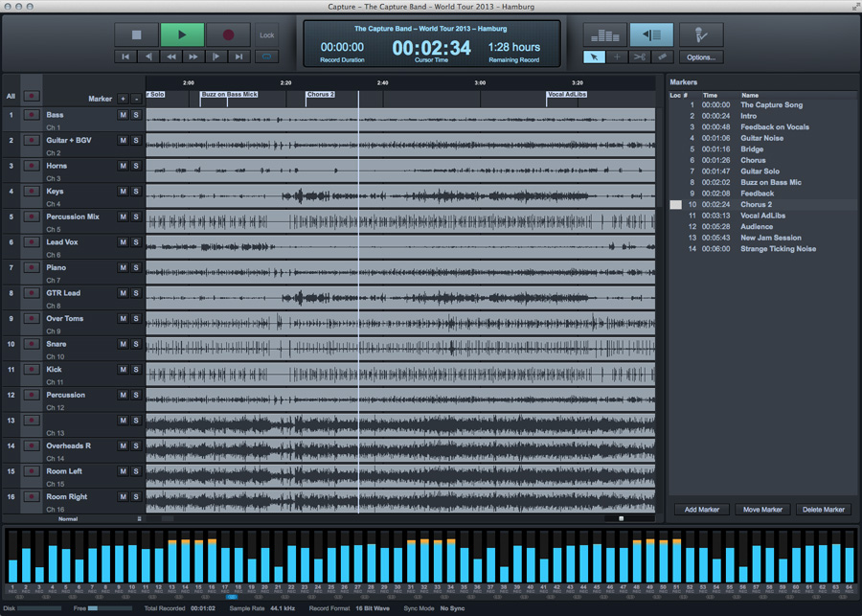
Task: Select the Vocal AdLibs marker in list
Action: [762, 216]
